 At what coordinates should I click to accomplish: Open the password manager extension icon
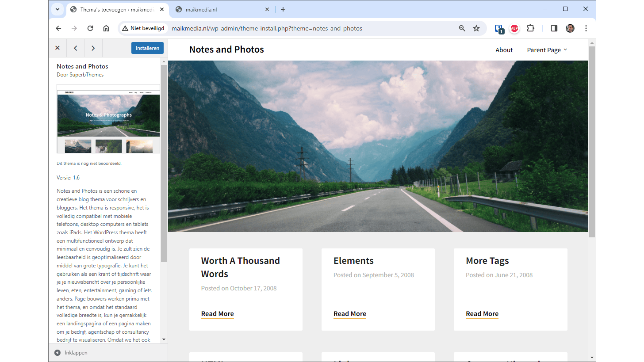[x=499, y=28]
